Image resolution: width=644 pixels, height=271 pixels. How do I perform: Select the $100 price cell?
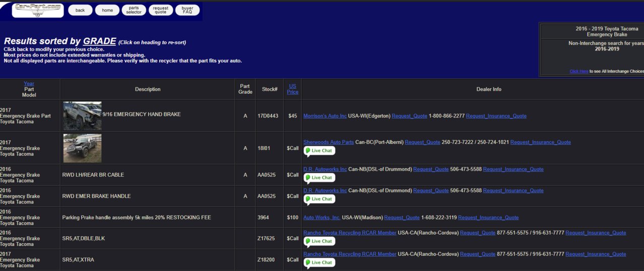click(x=293, y=218)
